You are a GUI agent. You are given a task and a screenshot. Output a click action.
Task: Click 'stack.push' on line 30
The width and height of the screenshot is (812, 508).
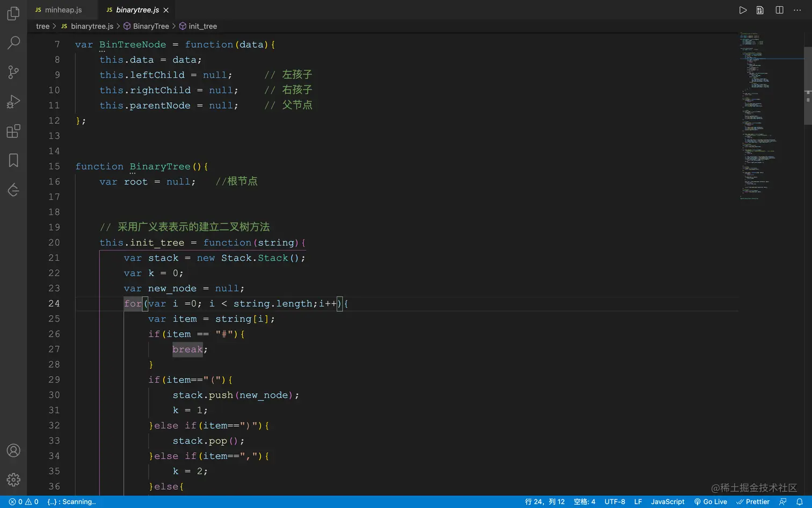coord(203,395)
